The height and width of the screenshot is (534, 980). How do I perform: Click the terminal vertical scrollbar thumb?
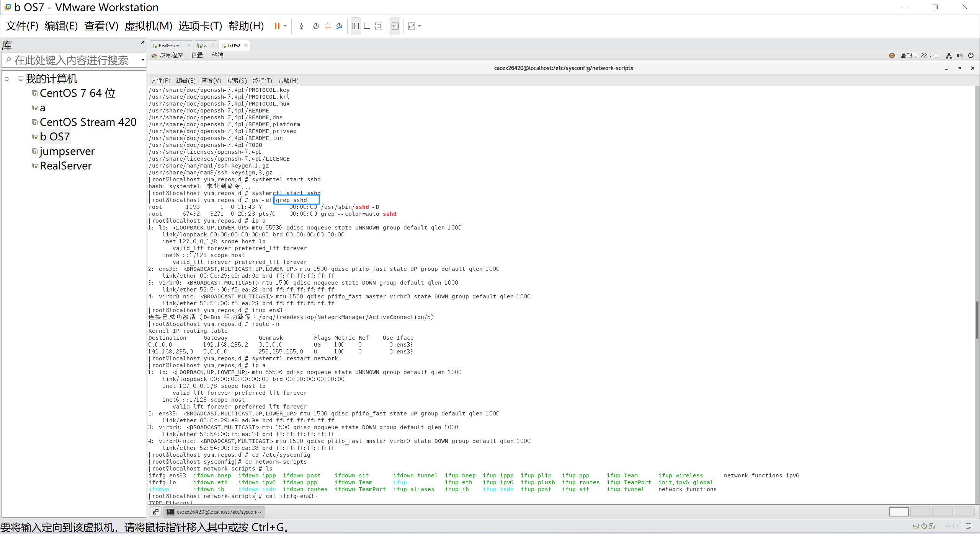977,320
